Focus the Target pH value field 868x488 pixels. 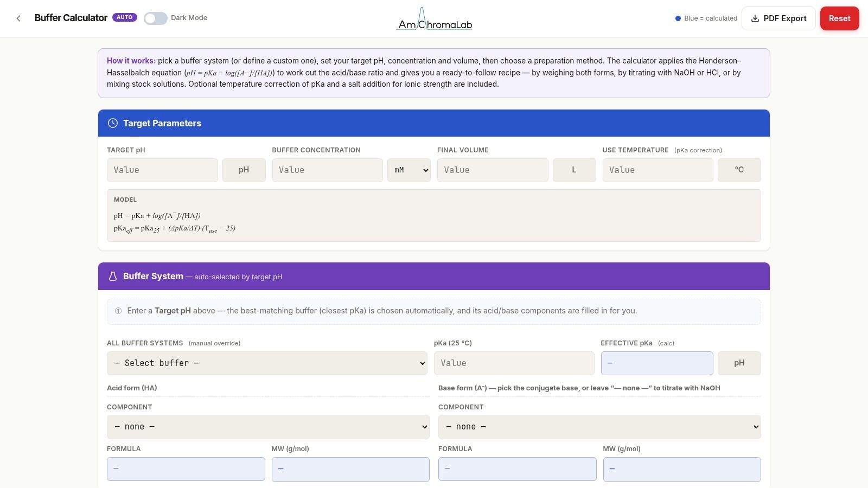pos(162,170)
